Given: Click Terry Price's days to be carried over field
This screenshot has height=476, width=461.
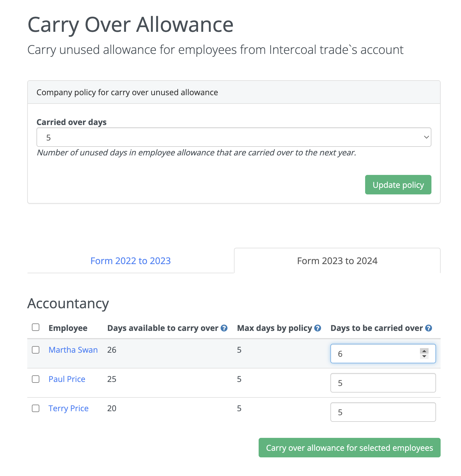Looking at the screenshot, I should click(383, 412).
